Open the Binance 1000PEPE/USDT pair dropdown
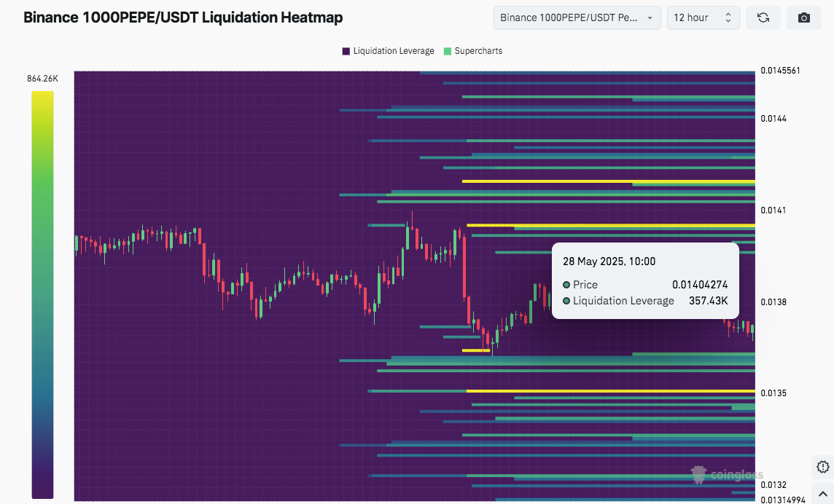This screenshot has width=834, height=504. pyautogui.click(x=577, y=17)
